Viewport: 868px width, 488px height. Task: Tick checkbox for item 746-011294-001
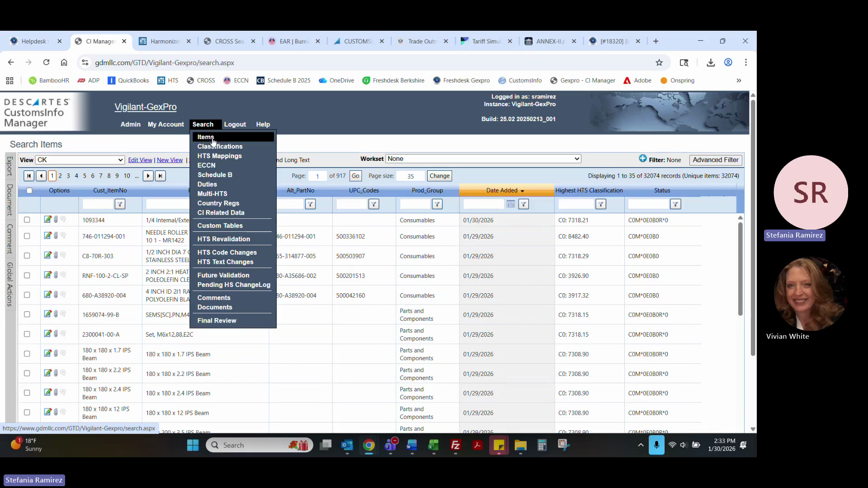click(27, 236)
